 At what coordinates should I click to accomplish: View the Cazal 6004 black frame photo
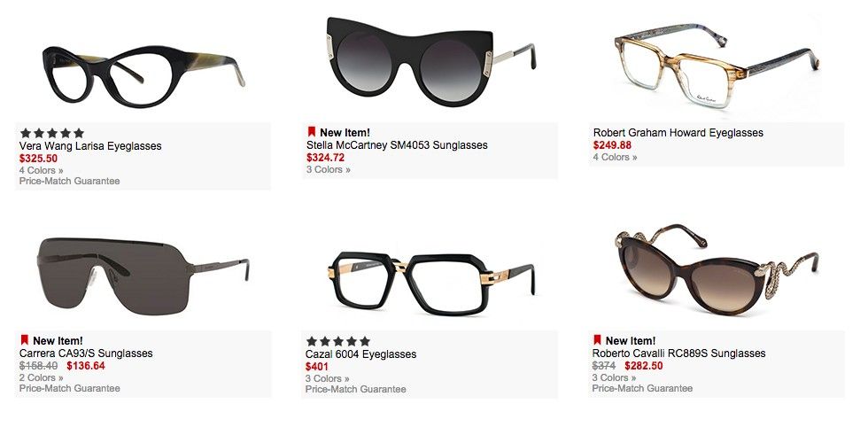[431, 284]
